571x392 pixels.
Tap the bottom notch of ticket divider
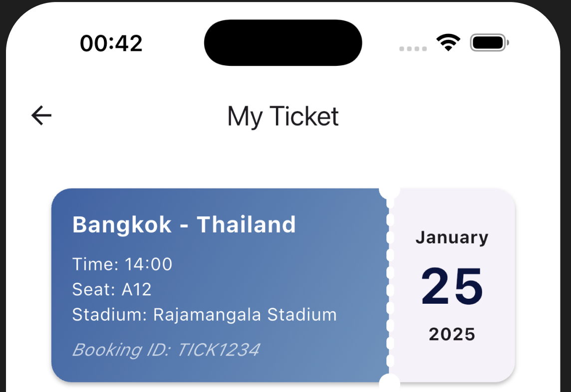(x=390, y=382)
